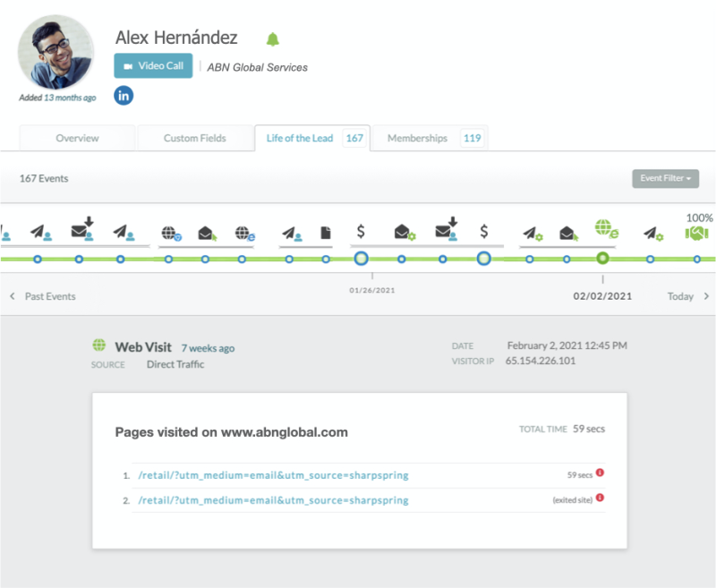716x588 pixels.
Task: Jump to Today on the timeline
Action: (680, 296)
